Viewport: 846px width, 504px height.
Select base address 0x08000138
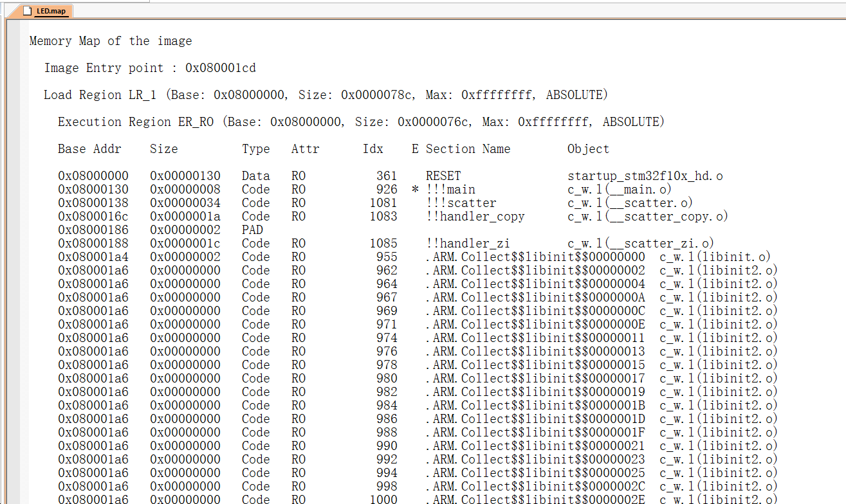click(93, 203)
